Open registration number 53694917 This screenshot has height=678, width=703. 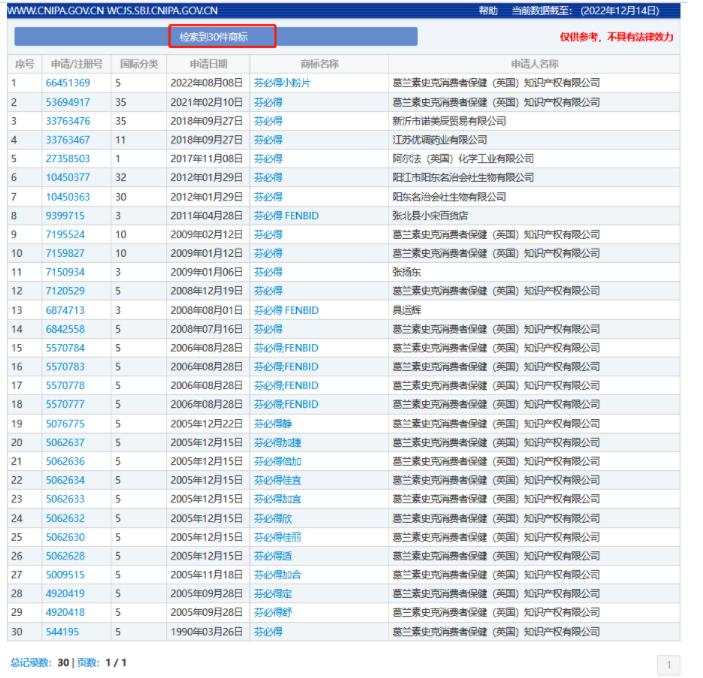68,102
